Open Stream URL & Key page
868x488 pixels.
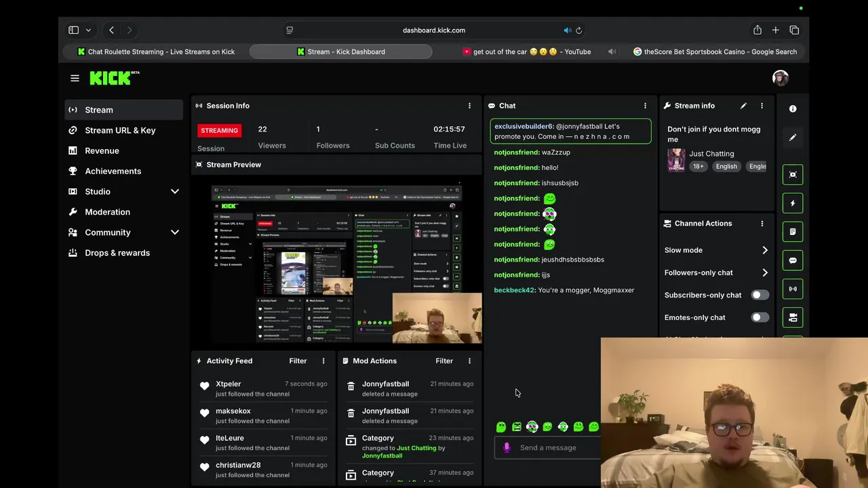(124, 130)
